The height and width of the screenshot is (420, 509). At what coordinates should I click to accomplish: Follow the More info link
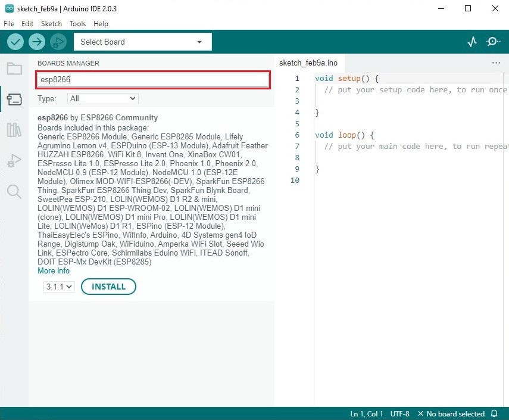tap(54, 270)
